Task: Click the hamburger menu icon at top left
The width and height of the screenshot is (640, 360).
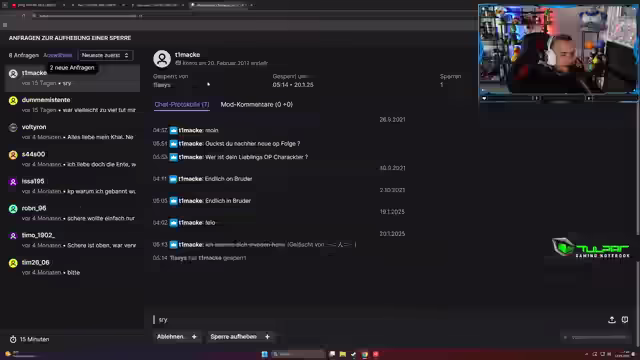Action: 5,25
